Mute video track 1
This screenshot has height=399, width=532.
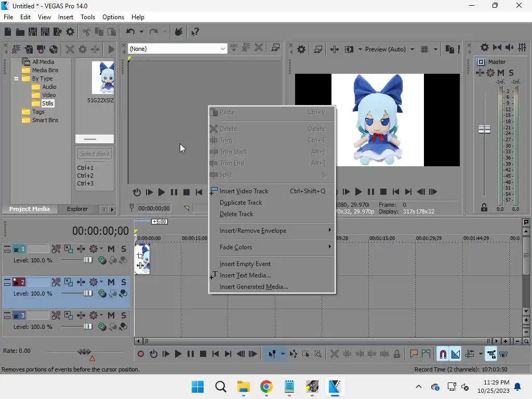point(111,249)
